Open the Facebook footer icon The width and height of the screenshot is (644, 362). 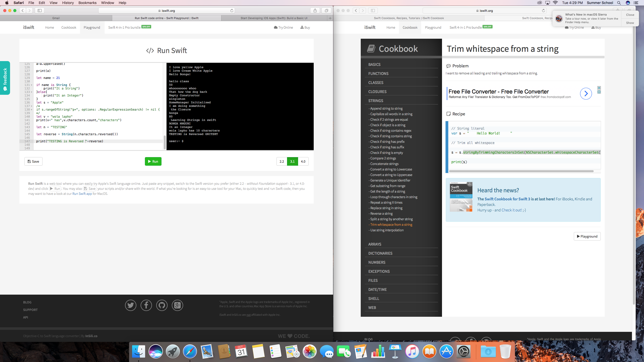[x=146, y=305]
